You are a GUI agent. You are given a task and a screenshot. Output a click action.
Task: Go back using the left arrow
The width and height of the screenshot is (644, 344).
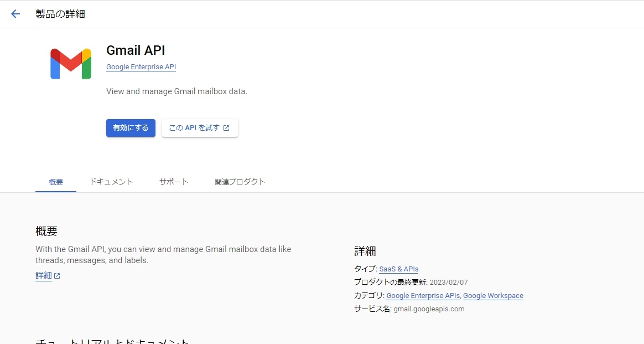click(15, 14)
